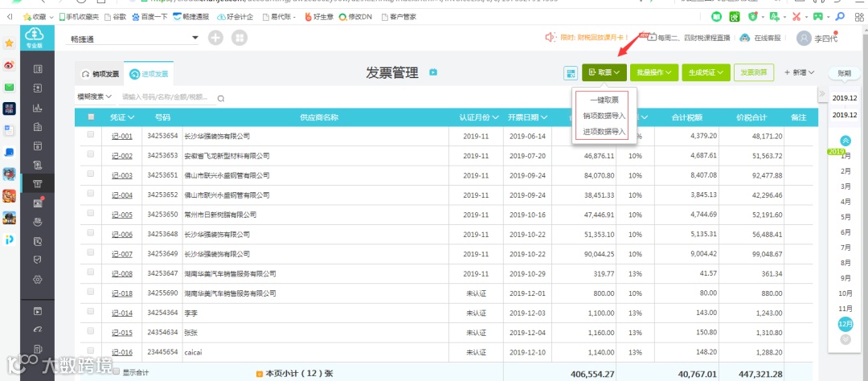Viewport: 868px width, 381px height.
Task: Expand the 批量操作 dropdown button
Action: click(x=653, y=72)
